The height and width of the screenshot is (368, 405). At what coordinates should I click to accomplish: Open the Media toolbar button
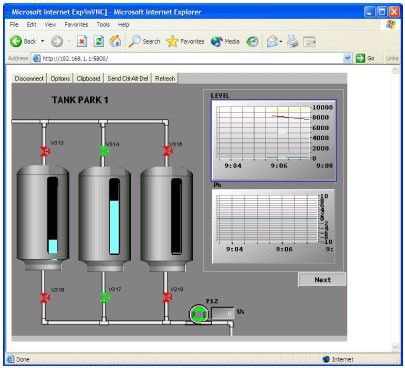pyautogui.click(x=225, y=41)
